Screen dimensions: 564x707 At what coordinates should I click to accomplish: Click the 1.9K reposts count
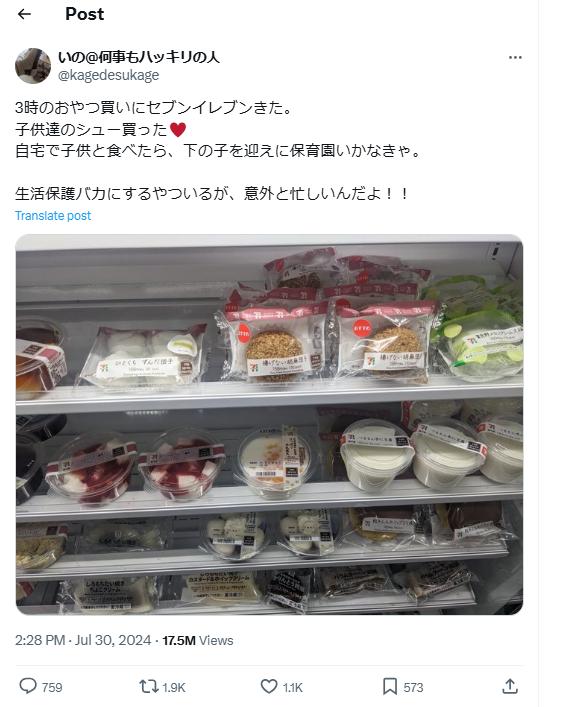pos(174,688)
